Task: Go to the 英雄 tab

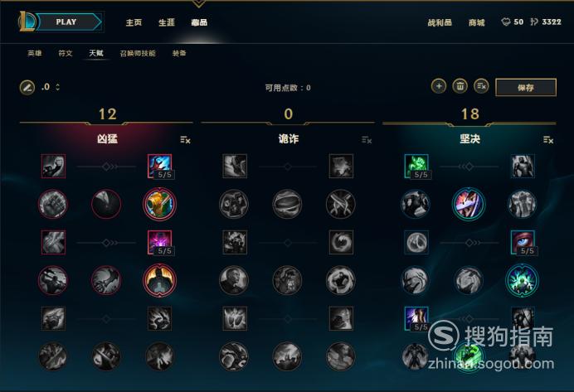Action: point(34,53)
